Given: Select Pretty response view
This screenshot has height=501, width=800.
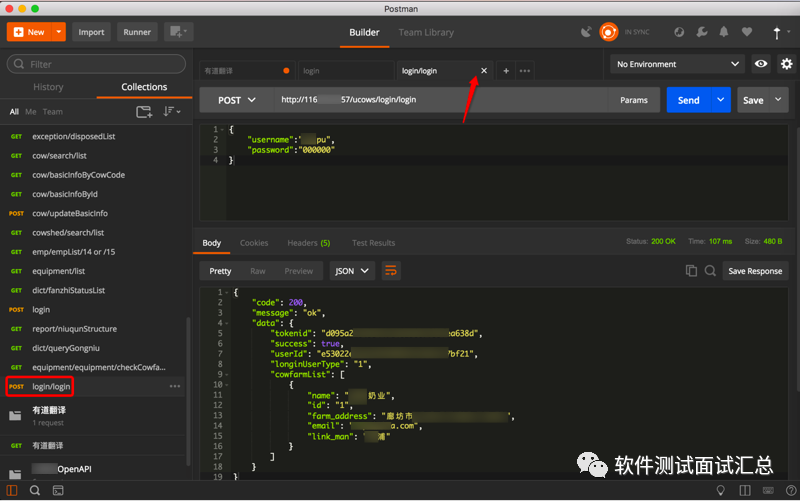Looking at the screenshot, I should (x=220, y=271).
